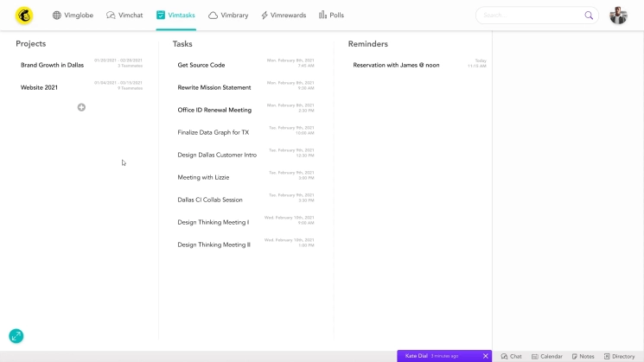
Task: Open the Brand Growth in Dallas project
Action: [x=52, y=65]
